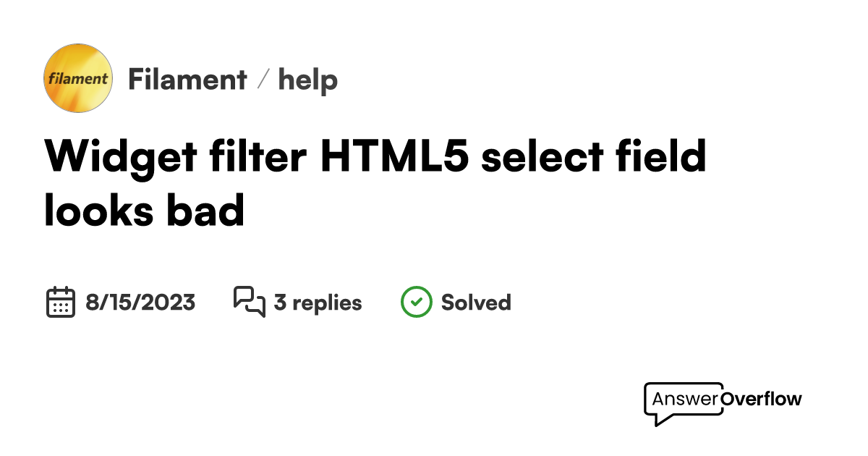
Task: Click the calendar icon beside the date
Action: pyautogui.click(x=61, y=302)
